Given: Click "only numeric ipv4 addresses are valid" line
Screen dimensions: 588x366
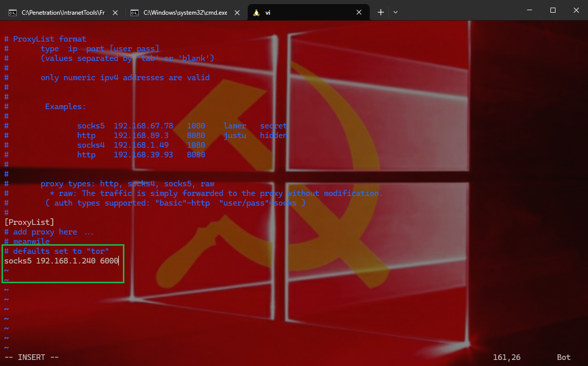Looking at the screenshot, I should (x=125, y=78).
